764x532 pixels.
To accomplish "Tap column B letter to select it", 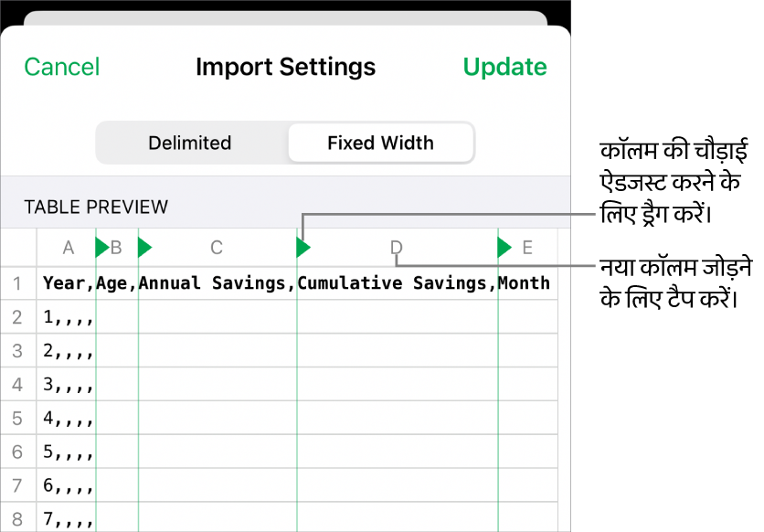I will pyautogui.click(x=117, y=247).
